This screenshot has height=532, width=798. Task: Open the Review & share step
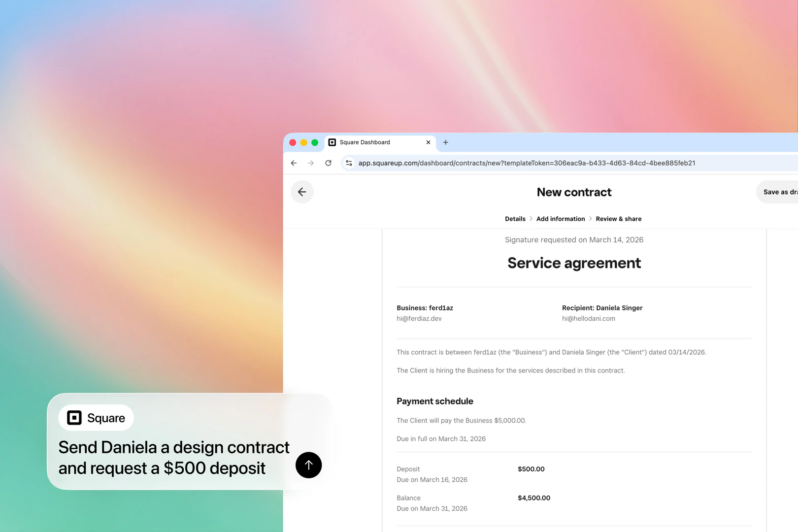tap(618, 219)
